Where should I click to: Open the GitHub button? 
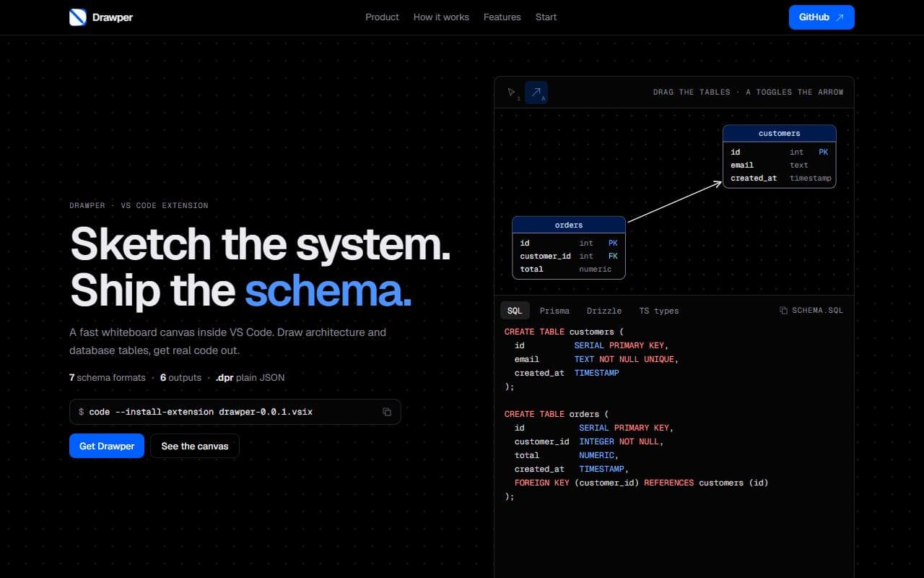pos(821,17)
